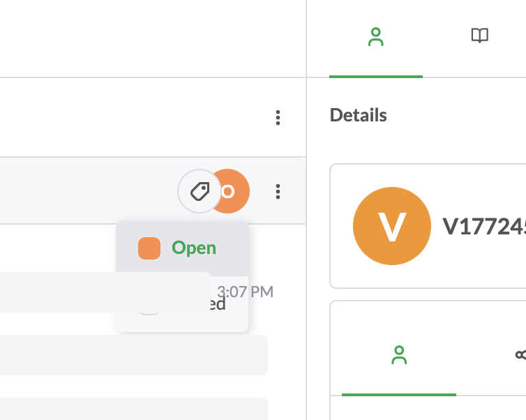The image size is (526, 420).
Task: Click the visitor name V177245
Action: click(484, 225)
